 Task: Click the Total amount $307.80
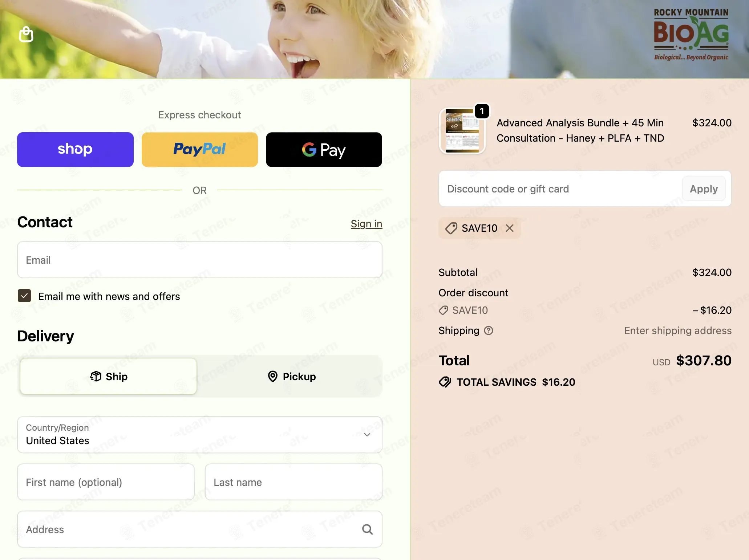(x=704, y=361)
